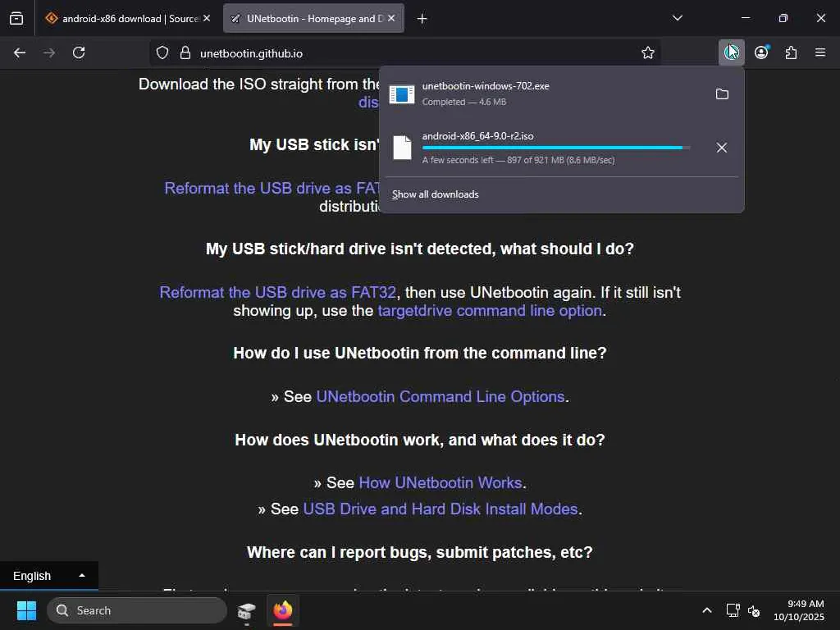840x630 pixels.
Task: Open UNetbootin Command Line Options link
Action: pyautogui.click(x=440, y=396)
